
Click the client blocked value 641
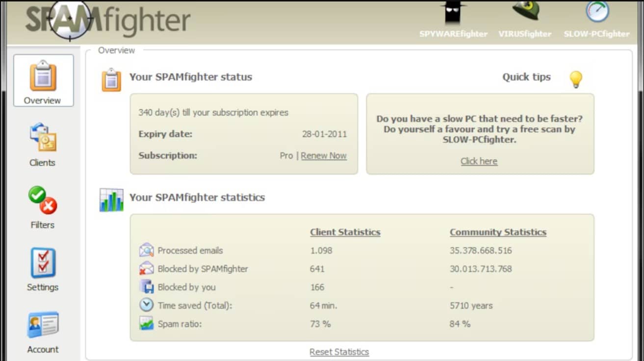click(317, 269)
